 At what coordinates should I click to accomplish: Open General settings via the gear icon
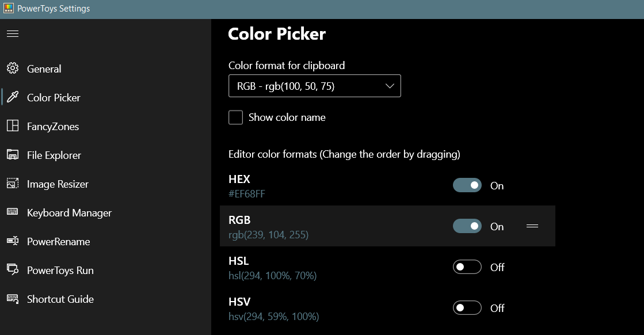pos(13,68)
